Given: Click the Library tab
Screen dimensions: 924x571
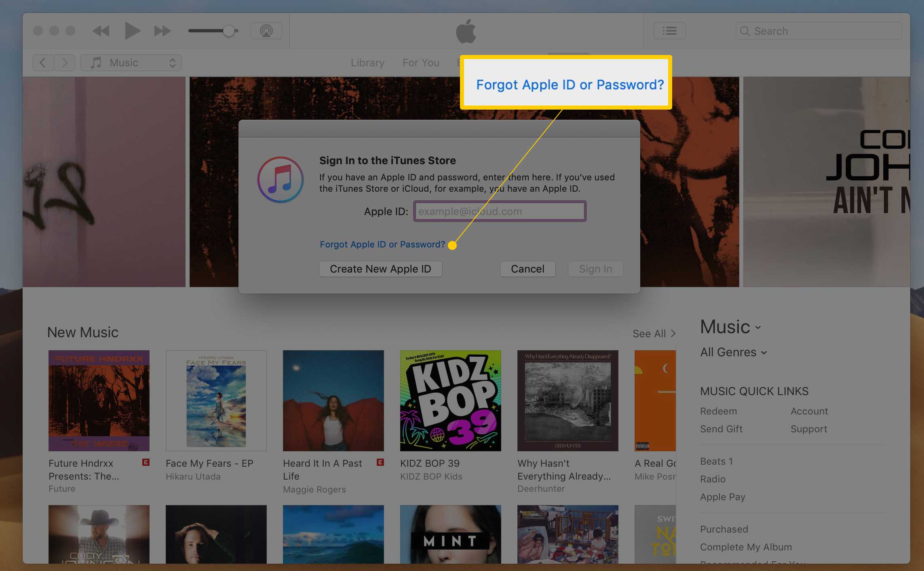Looking at the screenshot, I should 367,62.
